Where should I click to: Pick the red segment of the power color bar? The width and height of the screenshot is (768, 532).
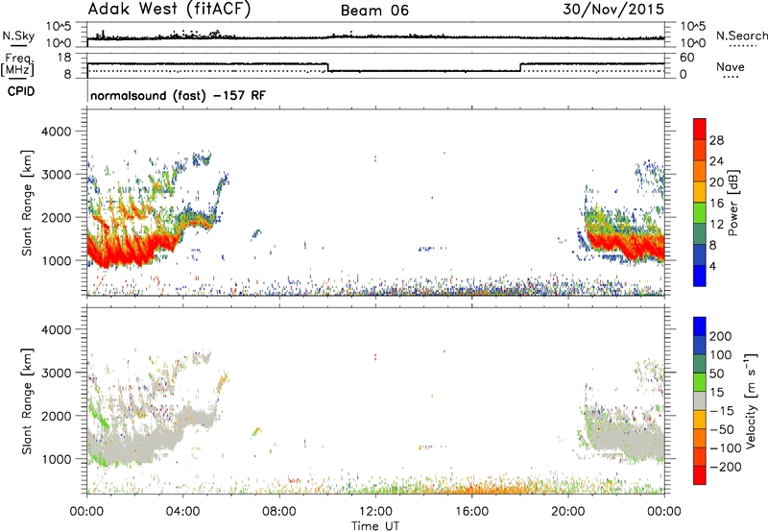coord(700,130)
